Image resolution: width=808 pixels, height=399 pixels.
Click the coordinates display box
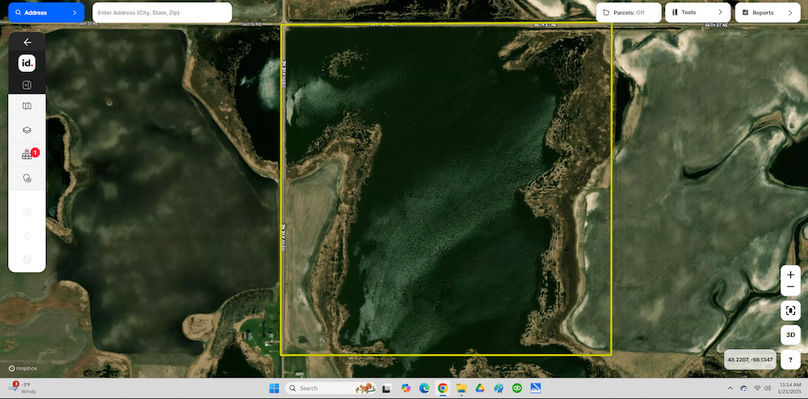click(x=750, y=359)
